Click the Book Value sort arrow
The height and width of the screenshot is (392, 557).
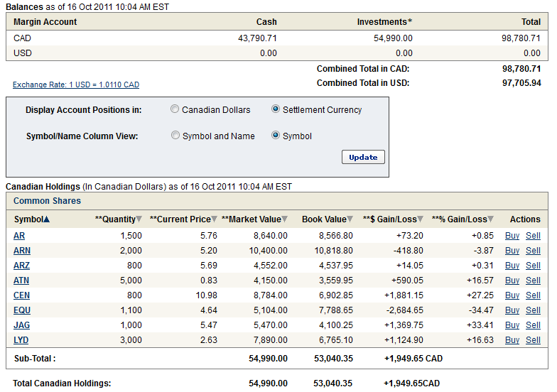pyautogui.click(x=350, y=219)
